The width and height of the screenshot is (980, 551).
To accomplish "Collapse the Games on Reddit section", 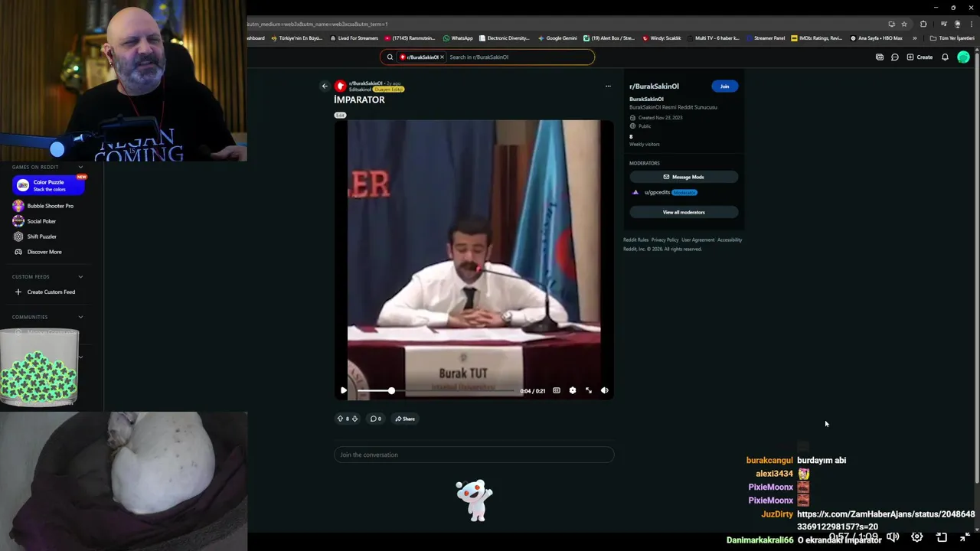I will [80, 167].
